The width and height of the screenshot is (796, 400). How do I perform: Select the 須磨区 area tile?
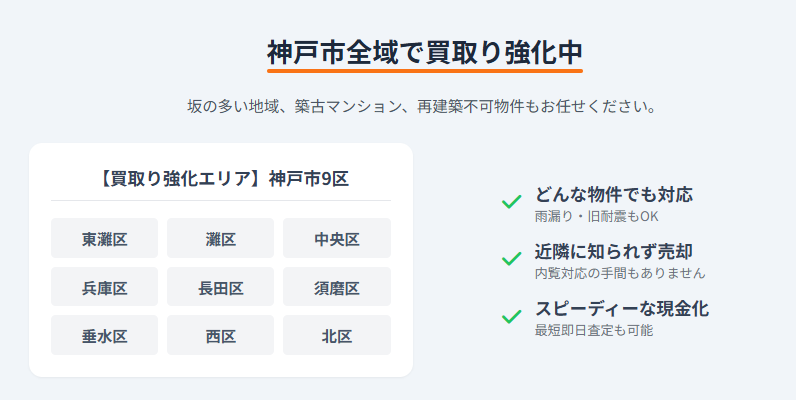(x=337, y=288)
